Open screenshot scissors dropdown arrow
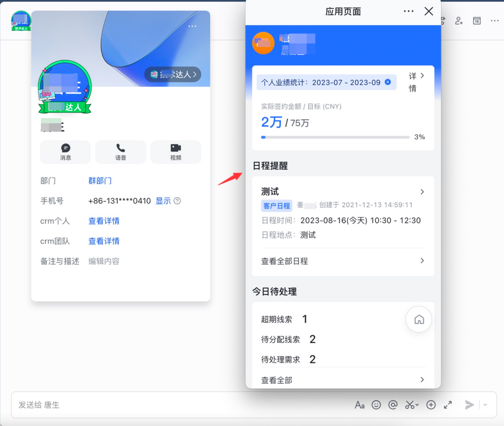This screenshot has width=504, height=426. tap(417, 405)
